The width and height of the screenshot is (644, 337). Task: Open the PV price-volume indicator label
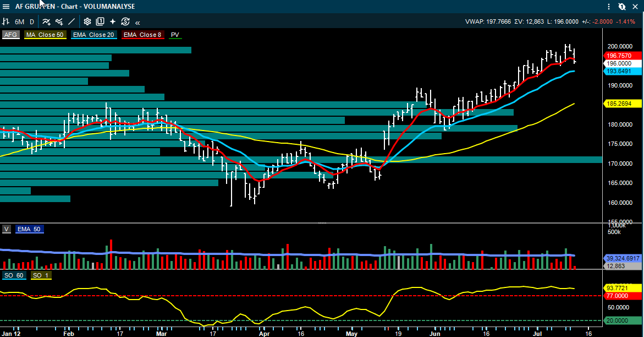tap(175, 35)
